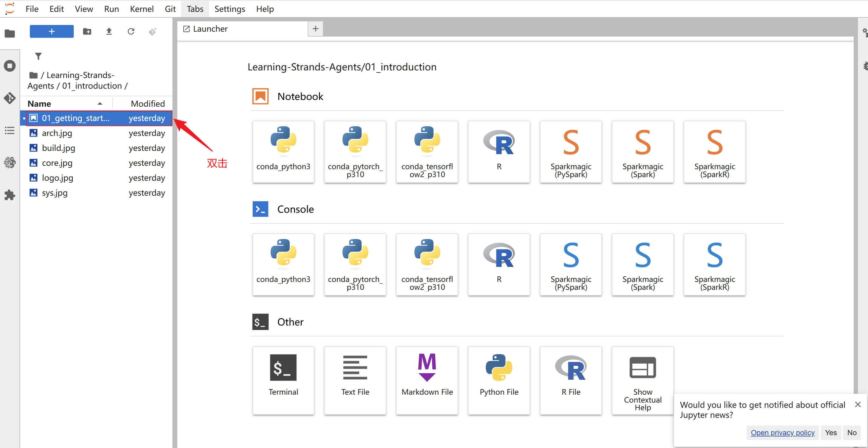Open privacy policy link
Image resolution: width=868 pixels, height=448 pixels.
pyautogui.click(x=782, y=432)
